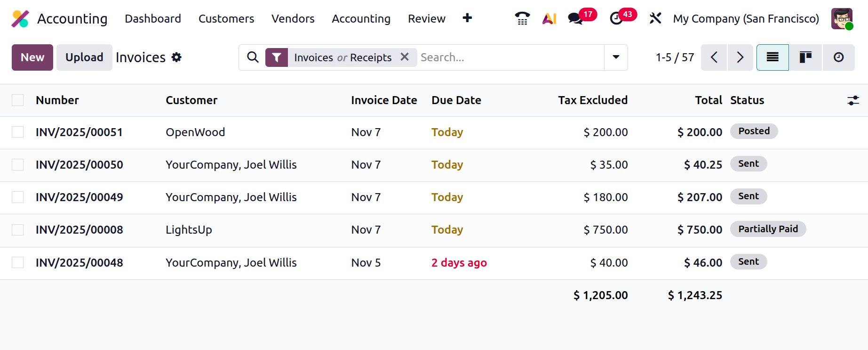Expand the search filter options dropdown
This screenshot has height=350, width=868.
coord(616,57)
